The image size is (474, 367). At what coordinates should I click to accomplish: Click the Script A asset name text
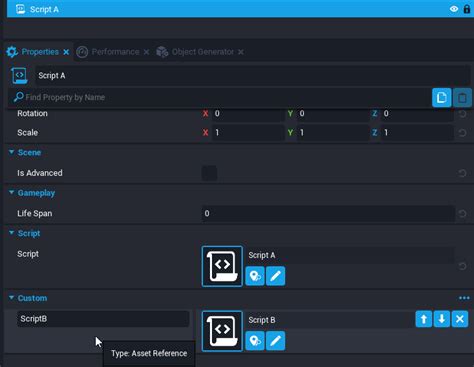point(262,255)
